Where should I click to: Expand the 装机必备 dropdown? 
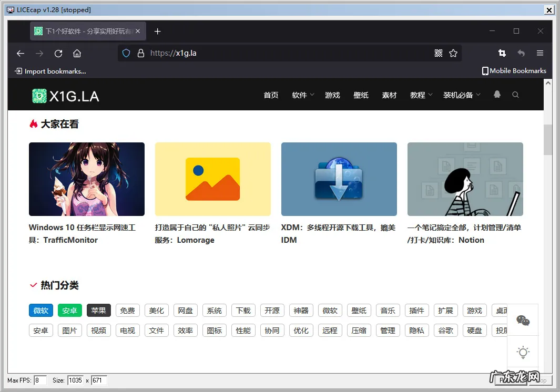click(461, 95)
